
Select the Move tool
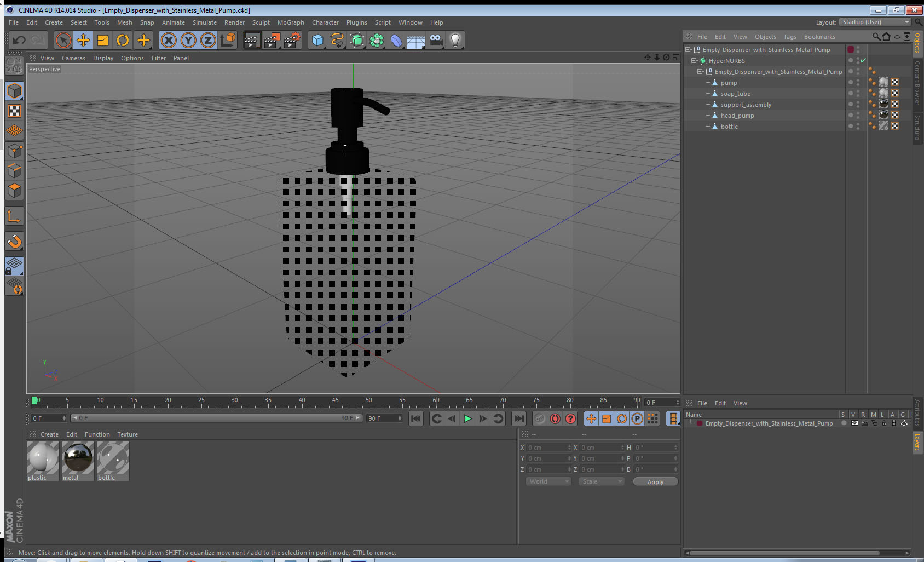pyautogui.click(x=83, y=40)
